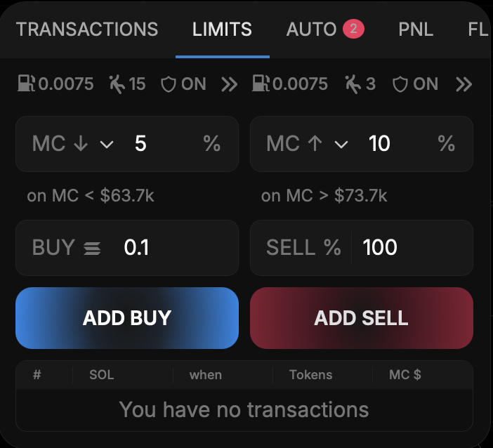This screenshot has width=493, height=448.
Task: Expand sell settings with double chevron
Action: coord(464,84)
